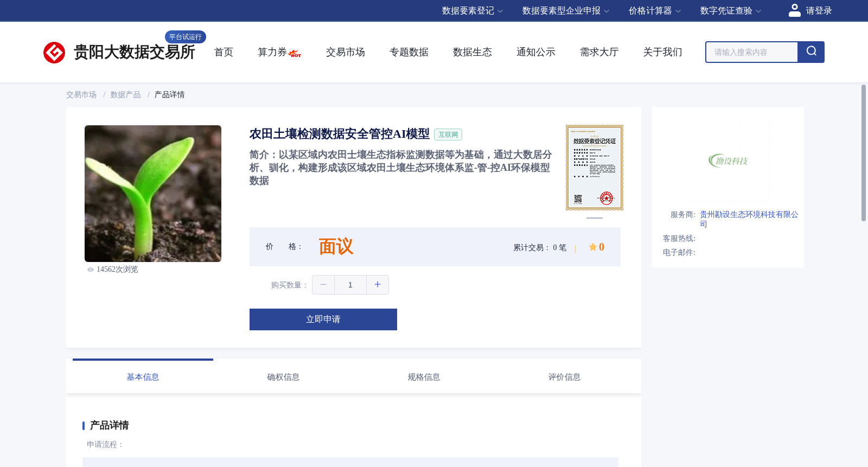Click the eye icon beside view count
The width and height of the screenshot is (868, 467).
[x=91, y=270]
